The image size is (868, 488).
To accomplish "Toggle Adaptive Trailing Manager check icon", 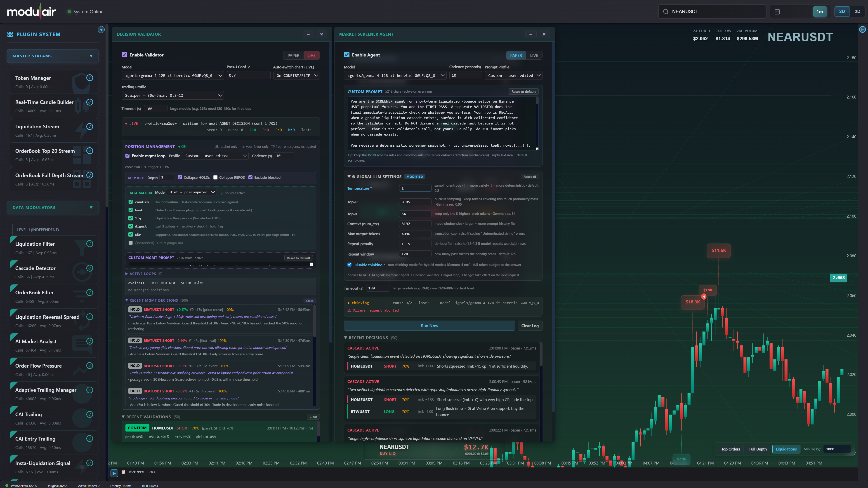I will [x=90, y=390].
